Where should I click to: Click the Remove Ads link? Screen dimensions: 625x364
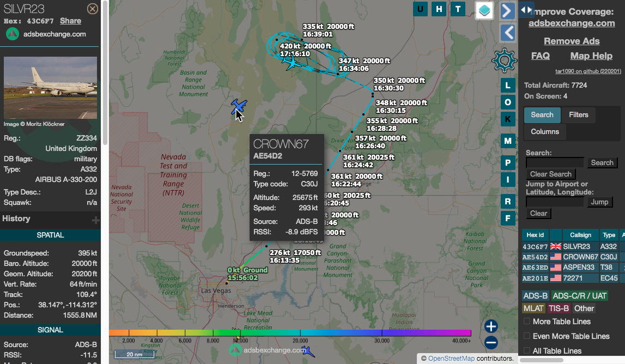572,41
